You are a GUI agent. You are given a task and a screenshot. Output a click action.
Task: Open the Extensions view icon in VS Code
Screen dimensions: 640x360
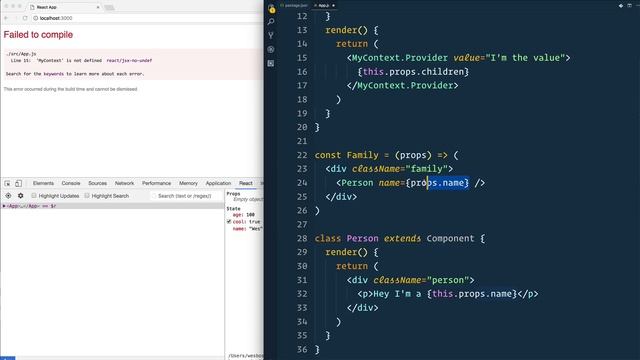(271, 63)
